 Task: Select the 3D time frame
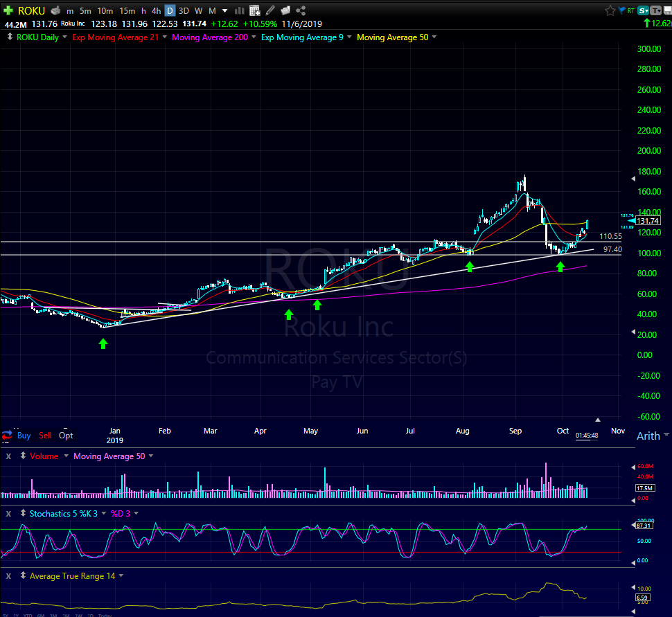184,11
